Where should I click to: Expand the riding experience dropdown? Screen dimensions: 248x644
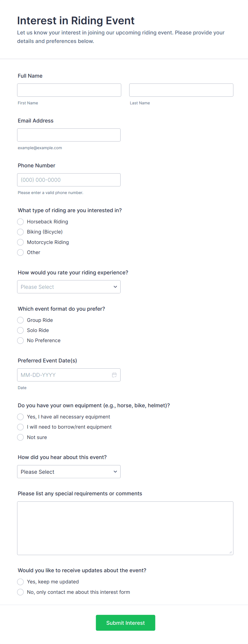pos(69,287)
